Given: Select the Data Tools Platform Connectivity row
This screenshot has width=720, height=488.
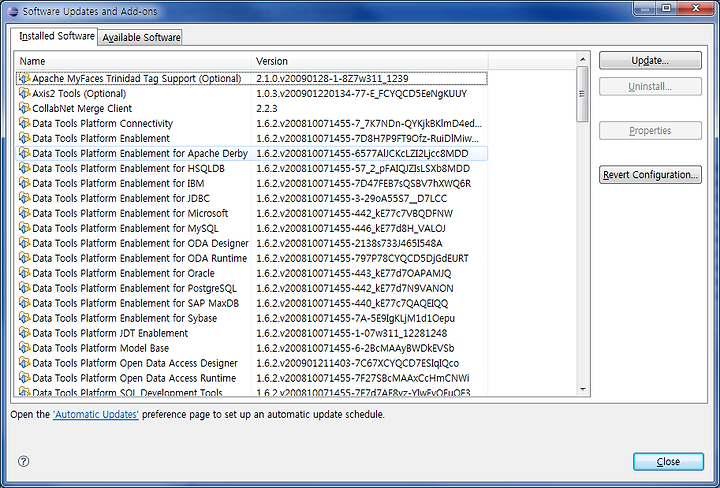Looking at the screenshot, I should tap(252, 123).
